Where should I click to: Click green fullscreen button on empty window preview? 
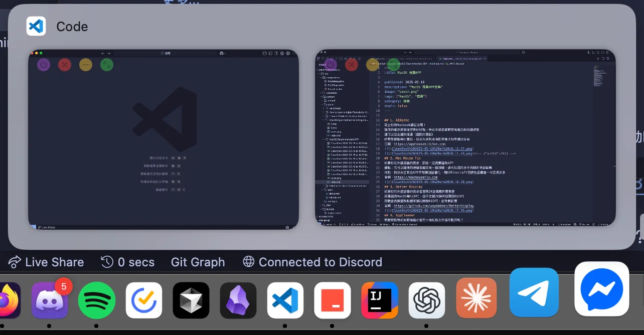click(x=106, y=65)
